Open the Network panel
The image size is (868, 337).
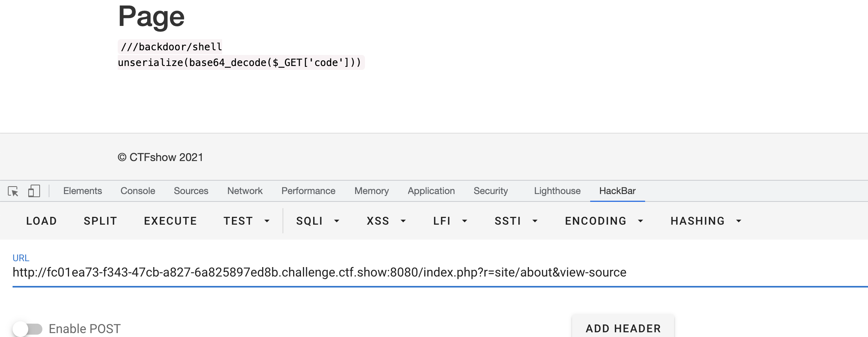(x=244, y=191)
